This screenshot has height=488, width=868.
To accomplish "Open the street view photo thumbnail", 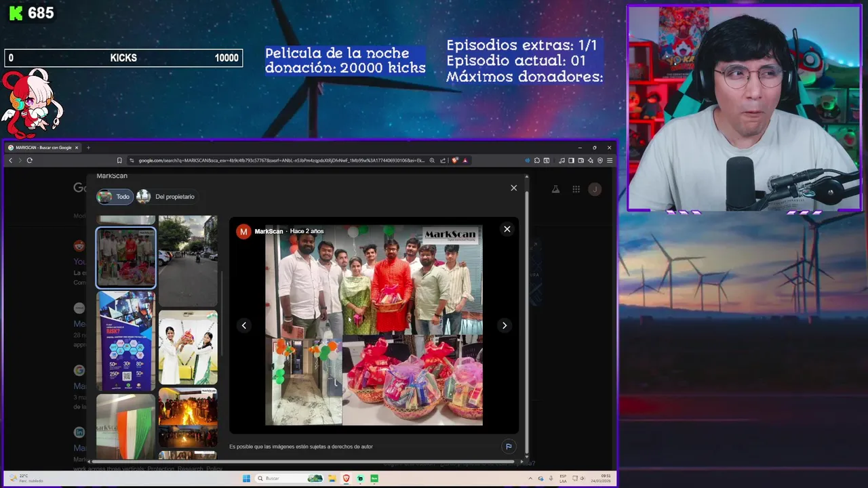I will tap(188, 260).
